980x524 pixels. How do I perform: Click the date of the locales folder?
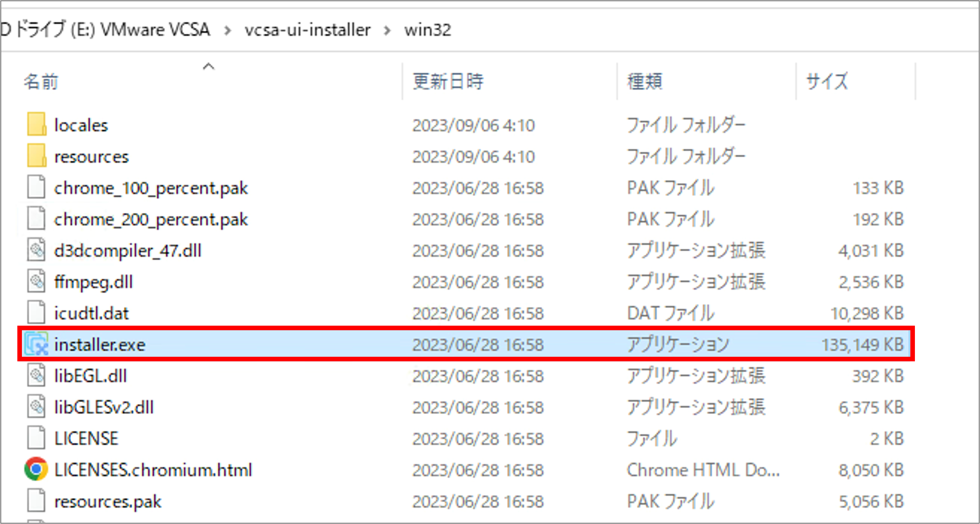474,126
